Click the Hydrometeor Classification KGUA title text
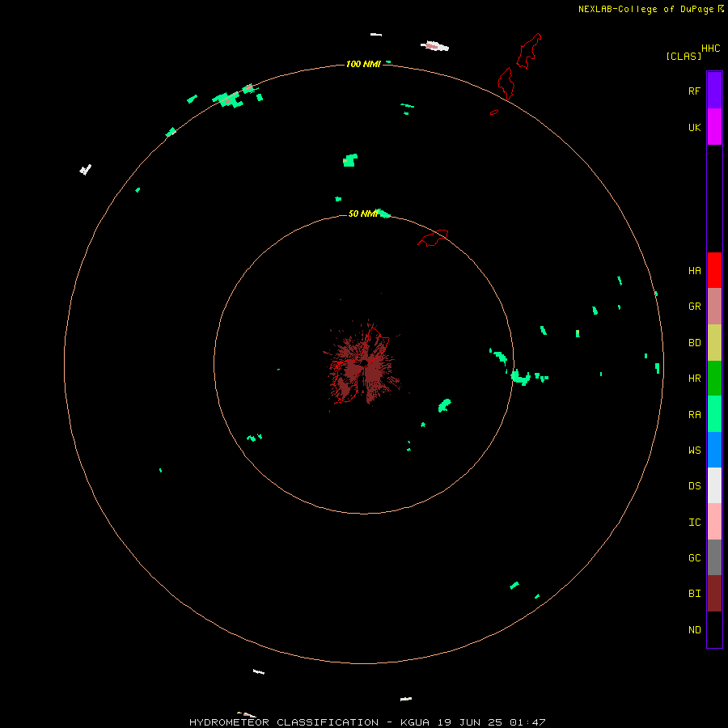The image size is (728, 728). (367, 722)
